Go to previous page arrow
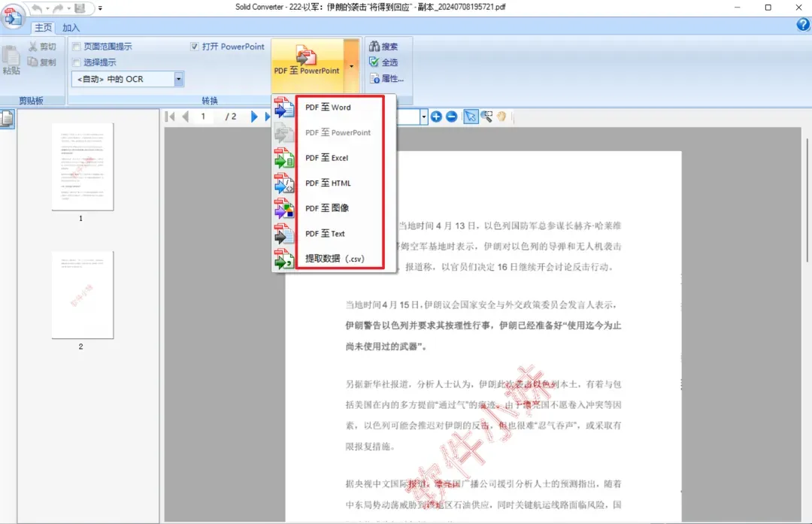The image size is (812, 524). (186, 117)
